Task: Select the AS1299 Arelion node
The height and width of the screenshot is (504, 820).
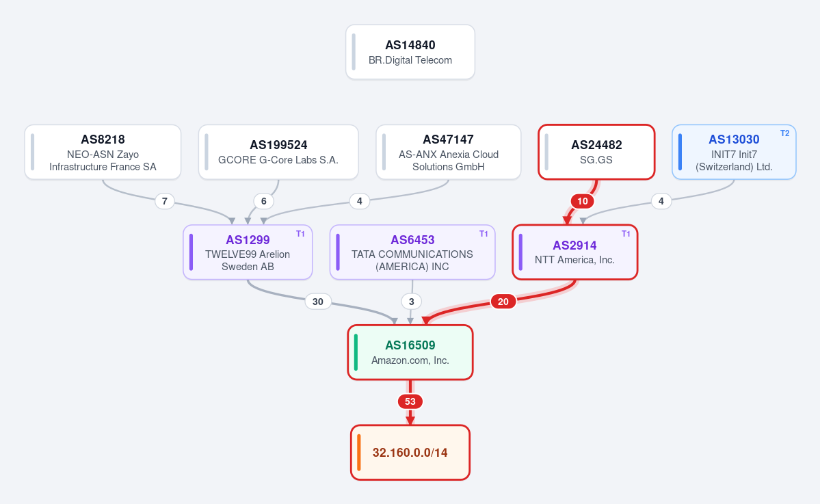Action: pos(248,252)
